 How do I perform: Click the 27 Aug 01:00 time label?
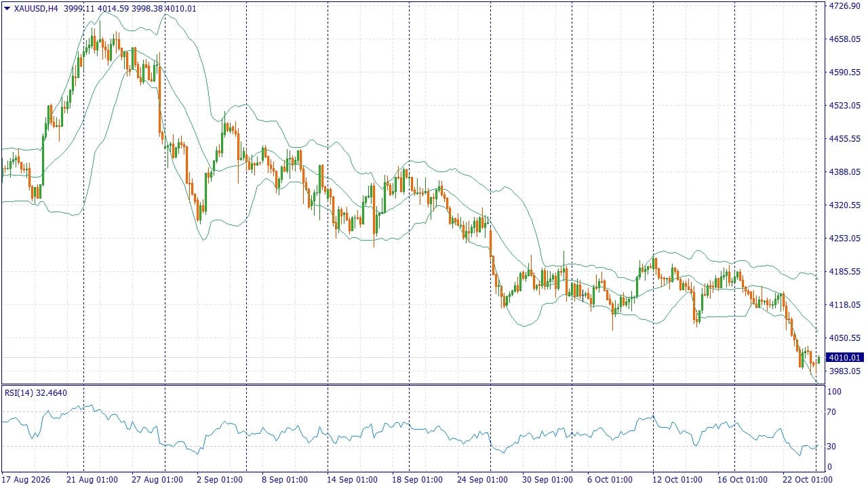pos(157,480)
